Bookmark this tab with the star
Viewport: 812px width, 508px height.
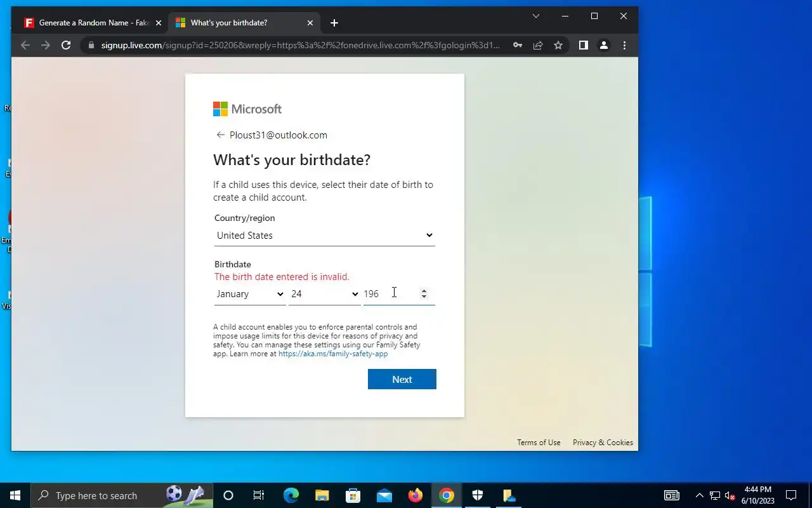pyautogui.click(x=558, y=45)
